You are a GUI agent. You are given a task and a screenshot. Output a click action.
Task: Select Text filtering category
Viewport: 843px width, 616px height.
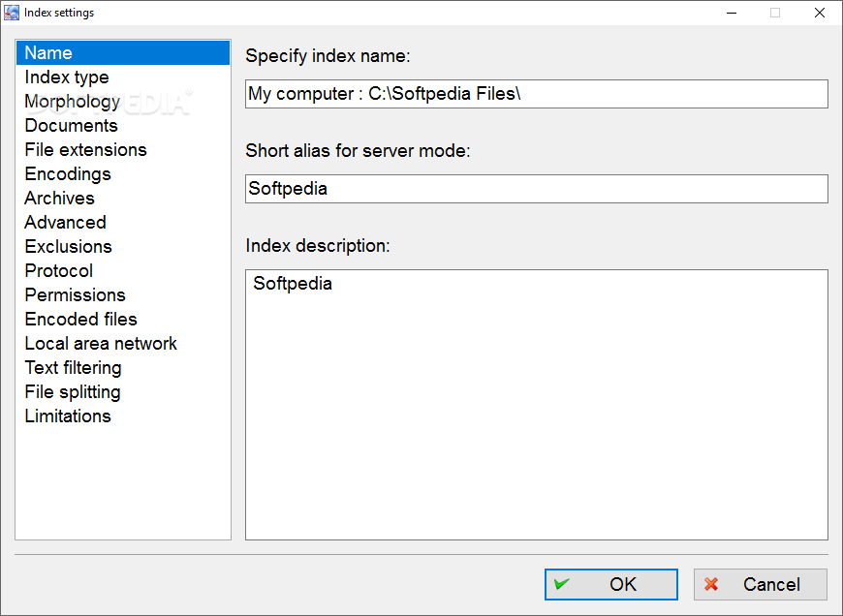pos(123,367)
